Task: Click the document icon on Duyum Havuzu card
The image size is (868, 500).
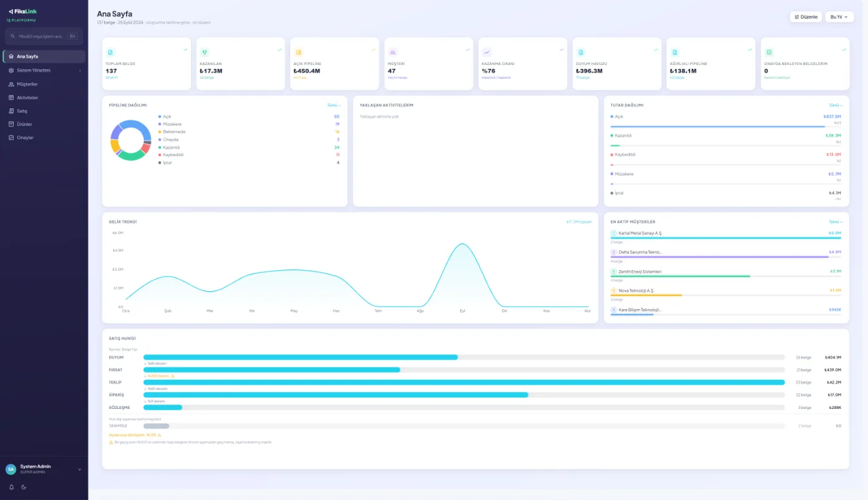Action: pyautogui.click(x=581, y=53)
